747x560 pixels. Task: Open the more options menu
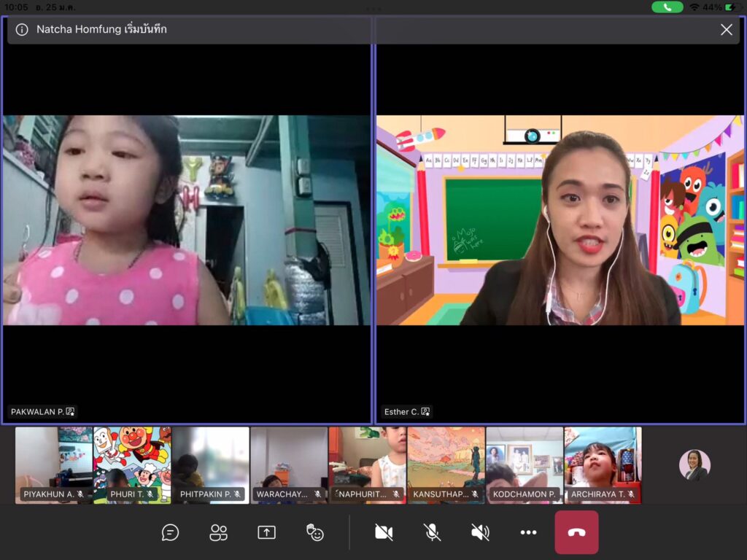528,532
